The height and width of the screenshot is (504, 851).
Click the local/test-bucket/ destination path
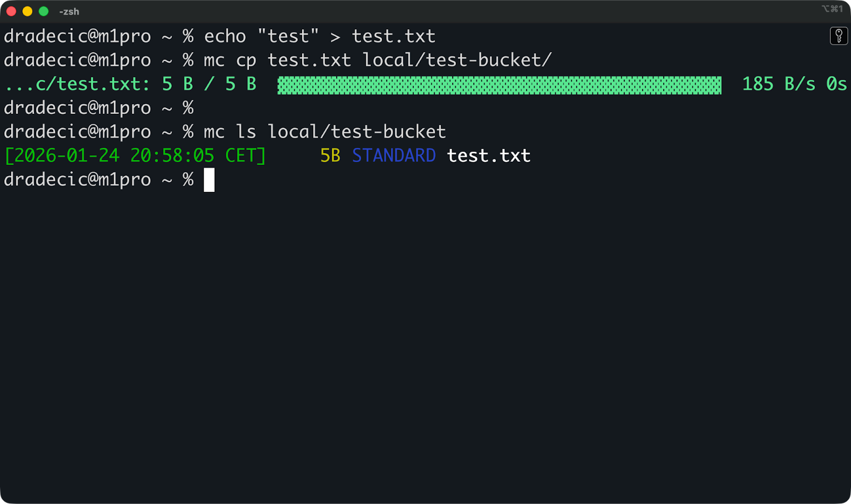coord(457,60)
